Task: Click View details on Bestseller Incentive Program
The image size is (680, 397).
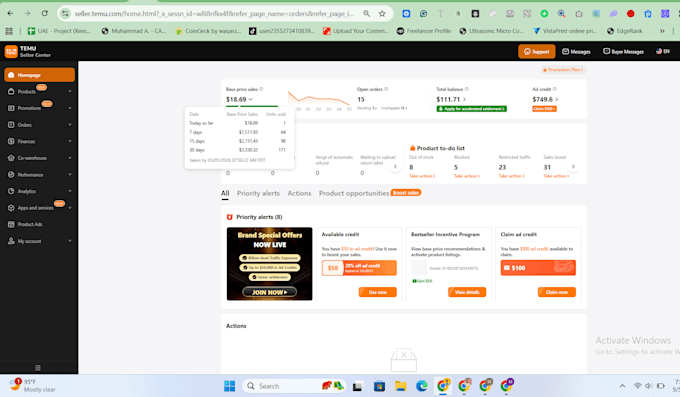Action: [467, 292]
